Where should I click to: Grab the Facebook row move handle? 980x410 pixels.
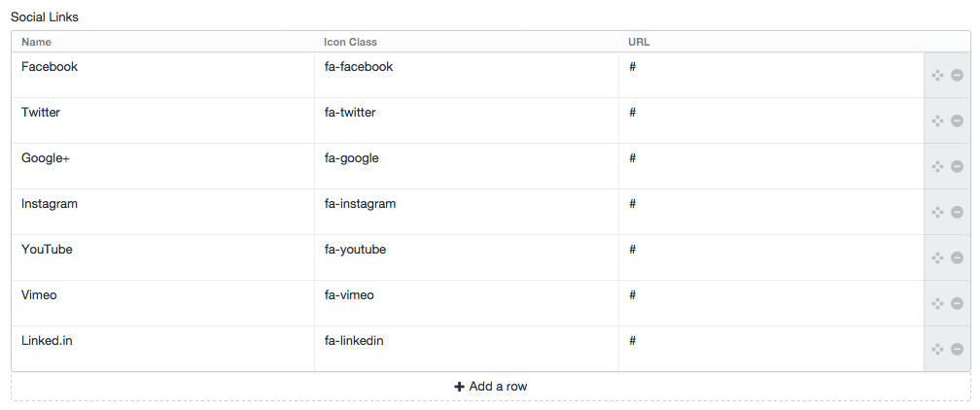937,75
